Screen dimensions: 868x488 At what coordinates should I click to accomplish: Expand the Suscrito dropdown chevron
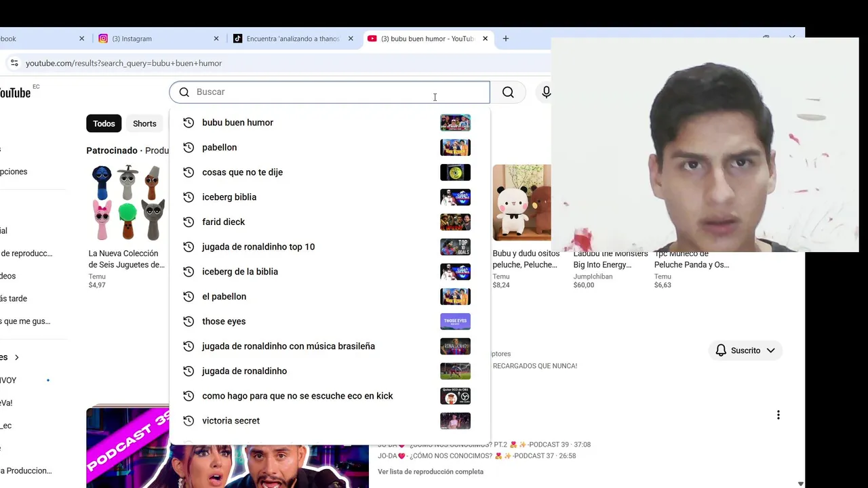point(770,350)
